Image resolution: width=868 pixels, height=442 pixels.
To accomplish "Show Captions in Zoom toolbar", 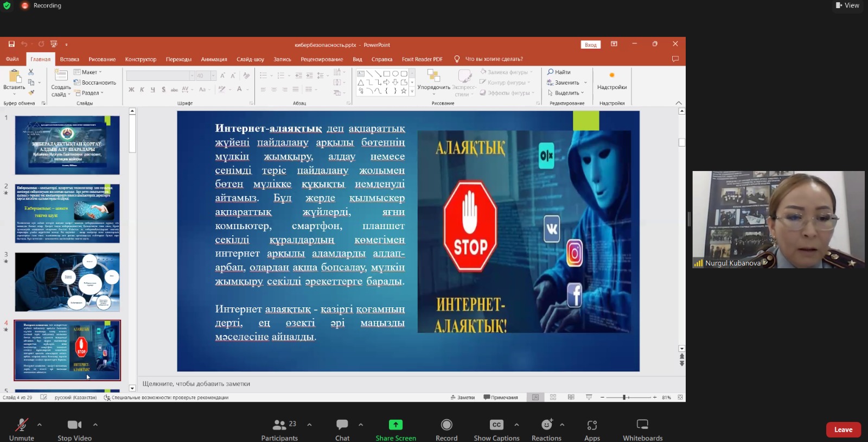I will tap(496, 430).
